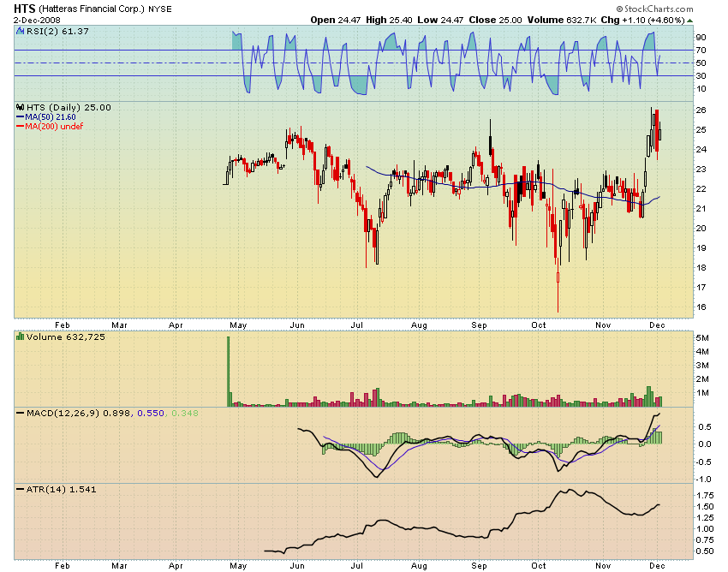The image size is (728, 572).
Task: Click the Jul label below the price chart
Action: tap(356, 325)
